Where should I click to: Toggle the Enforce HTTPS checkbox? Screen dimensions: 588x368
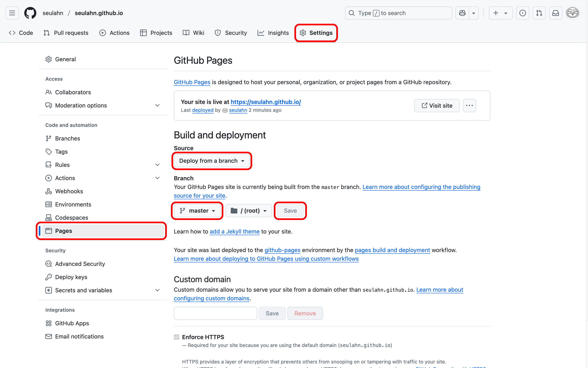tap(176, 337)
